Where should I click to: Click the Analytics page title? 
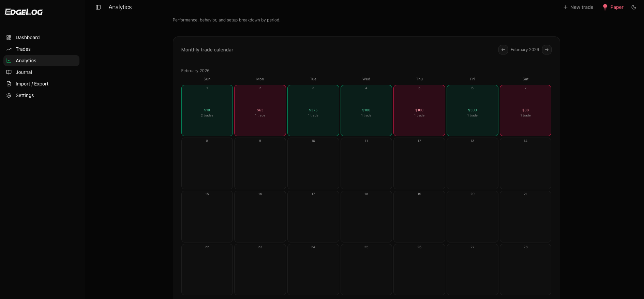(120, 7)
